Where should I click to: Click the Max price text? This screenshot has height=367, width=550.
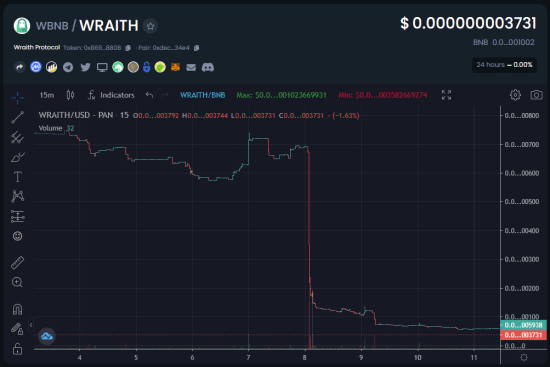click(281, 95)
